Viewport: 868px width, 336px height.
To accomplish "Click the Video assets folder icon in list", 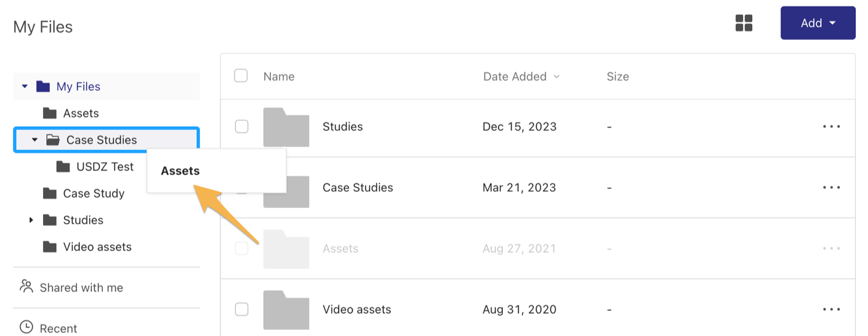I will coord(286,310).
